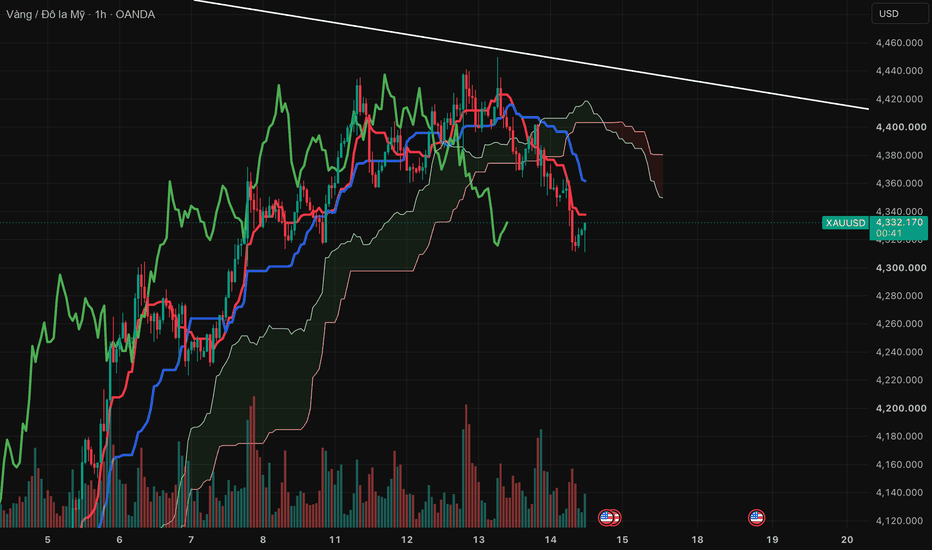The height and width of the screenshot is (550, 932).
Task: Click the 4,180.000 price axis label
Action: 899,436
